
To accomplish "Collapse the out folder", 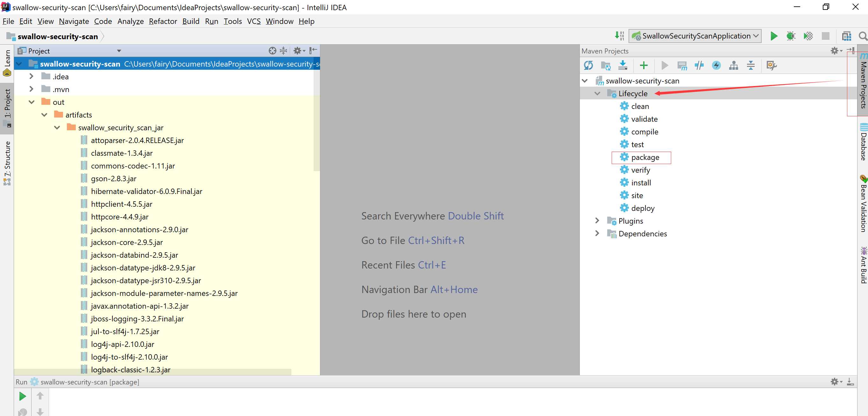I will pyautogui.click(x=31, y=102).
